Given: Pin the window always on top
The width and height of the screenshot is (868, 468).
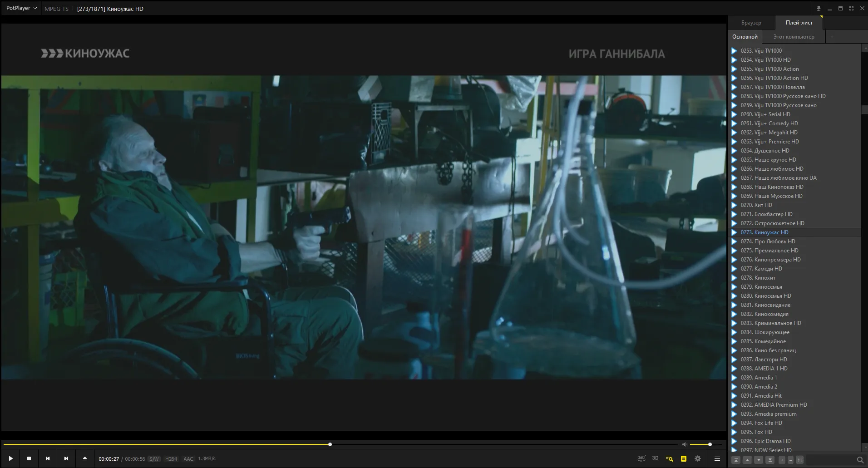Looking at the screenshot, I should point(819,9).
